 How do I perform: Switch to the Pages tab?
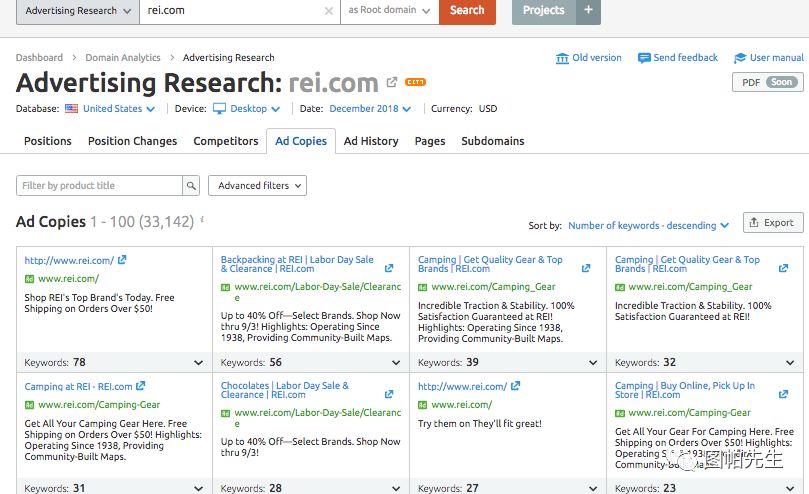tap(430, 141)
